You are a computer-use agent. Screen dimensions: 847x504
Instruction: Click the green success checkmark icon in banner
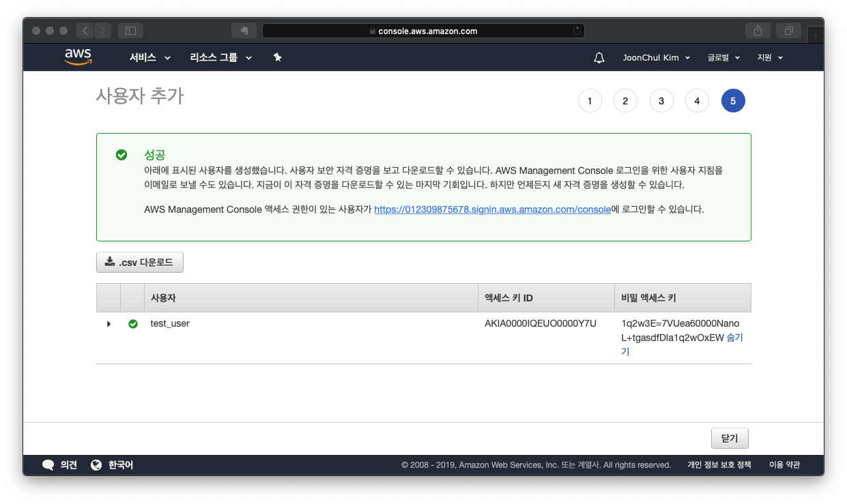click(x=121, y=155)
